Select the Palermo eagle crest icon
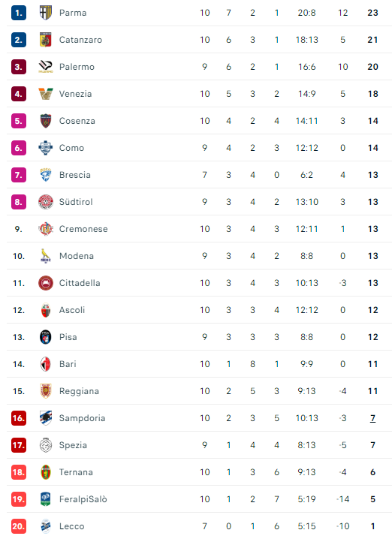This screenshot has height=536, width=392. (46, 67)
